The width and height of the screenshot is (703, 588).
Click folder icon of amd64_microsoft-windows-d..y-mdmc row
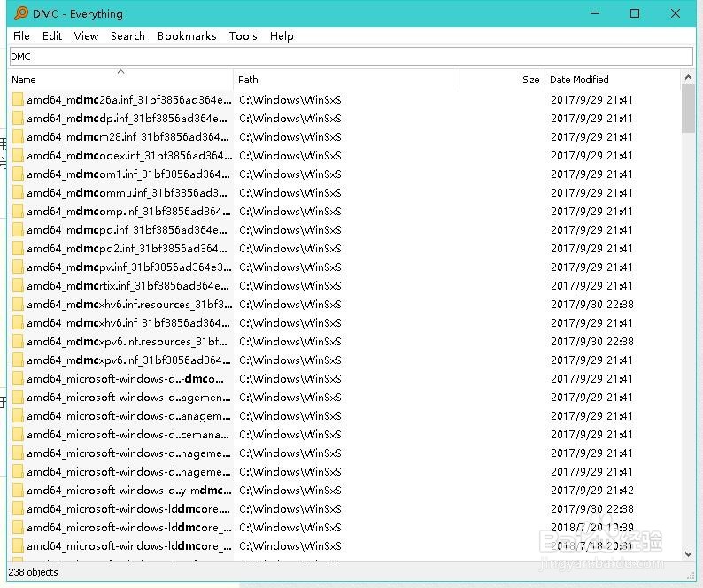click(18, 491)
